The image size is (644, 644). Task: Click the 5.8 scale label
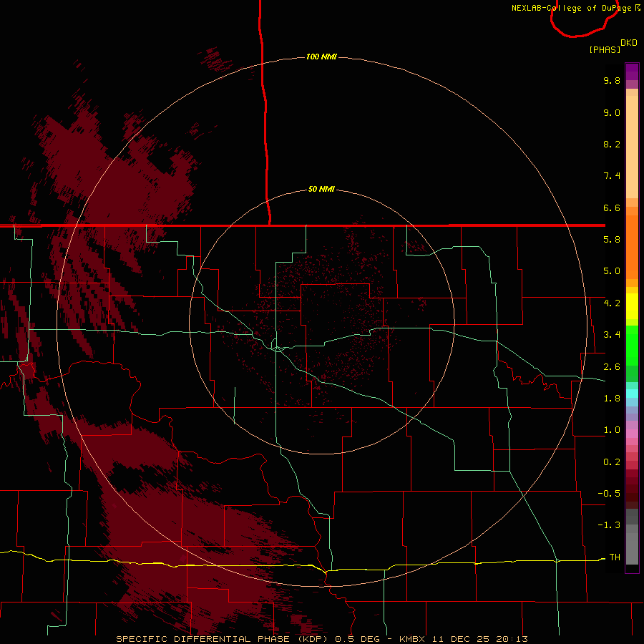pyautogui.click(x=612, y=240)
